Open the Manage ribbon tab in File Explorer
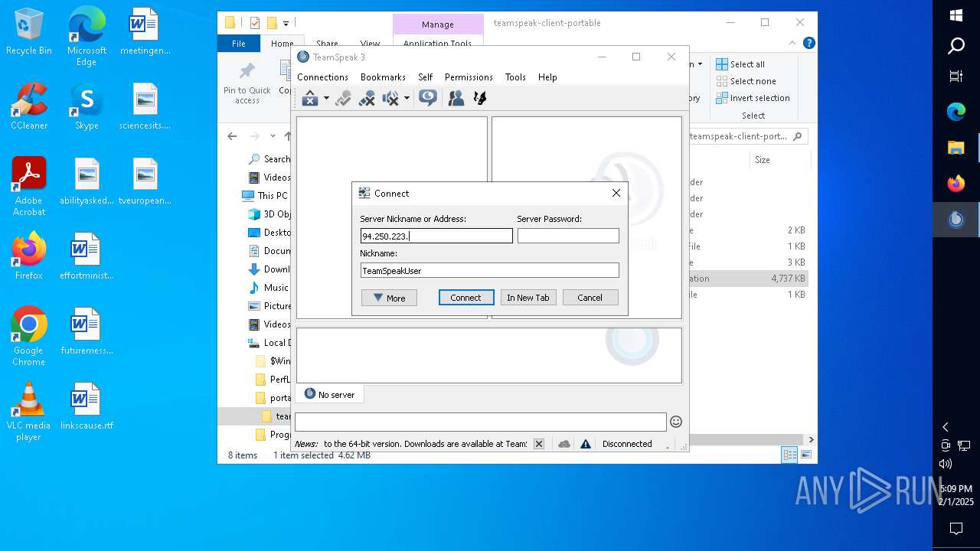The width and height of the screenshot is (980, 551). click(438, 24)
